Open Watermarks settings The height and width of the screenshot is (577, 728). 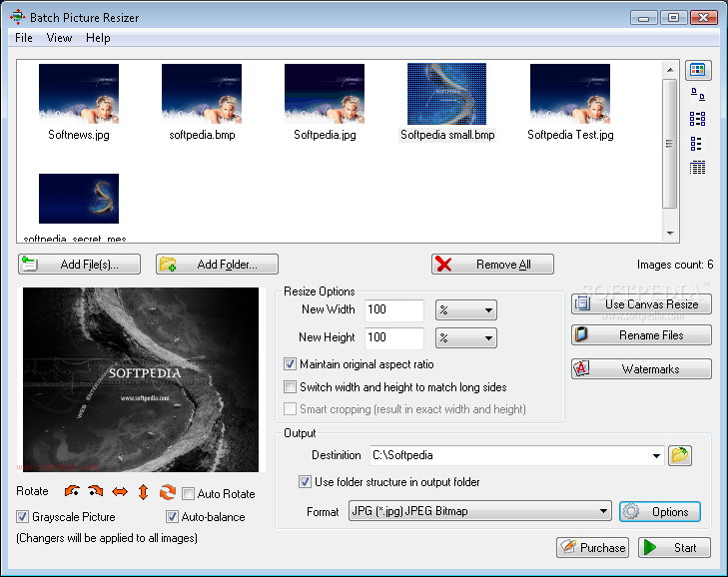coord(641,369)
